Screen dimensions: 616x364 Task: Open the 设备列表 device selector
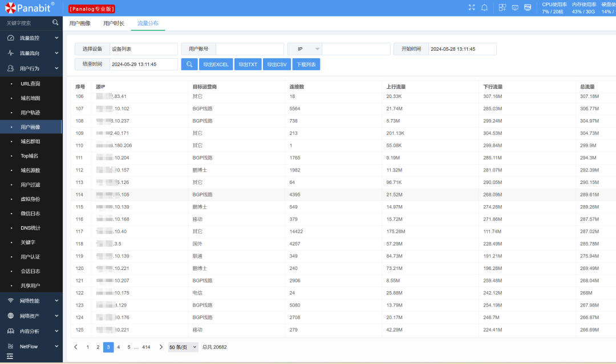click(x=143, y=49)
